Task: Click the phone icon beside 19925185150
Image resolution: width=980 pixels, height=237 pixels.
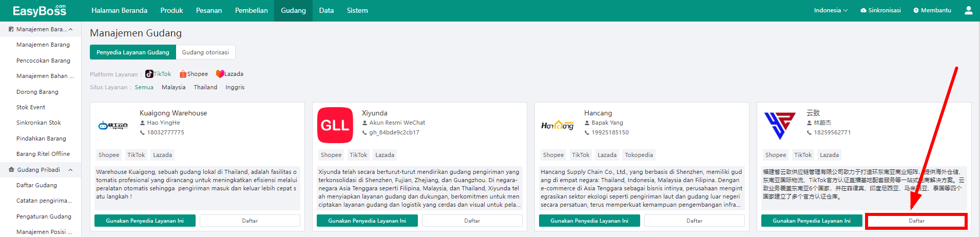Action: 587,132
